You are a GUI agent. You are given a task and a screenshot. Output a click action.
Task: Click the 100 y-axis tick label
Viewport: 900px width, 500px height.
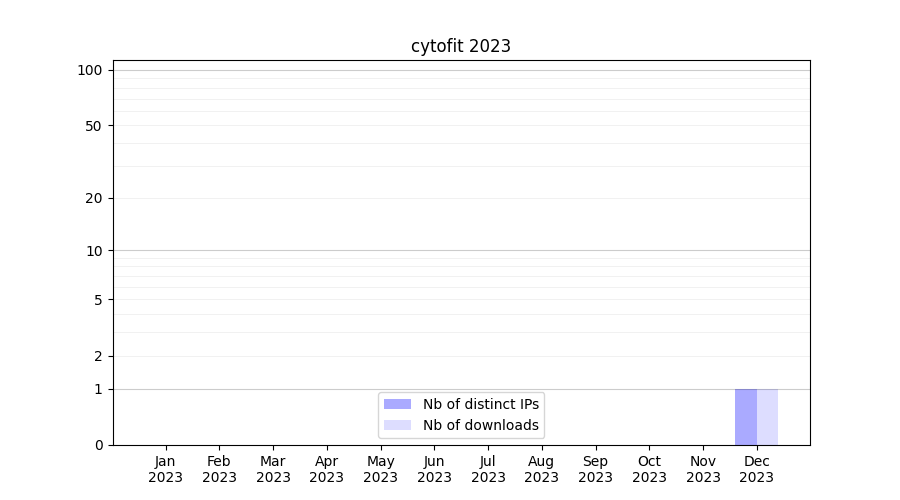(90, 70)
